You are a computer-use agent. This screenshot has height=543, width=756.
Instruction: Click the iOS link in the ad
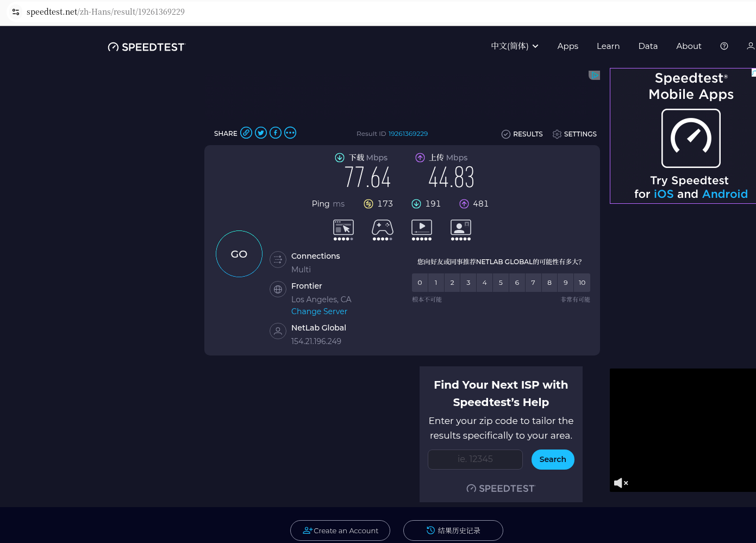pos(664,194)
